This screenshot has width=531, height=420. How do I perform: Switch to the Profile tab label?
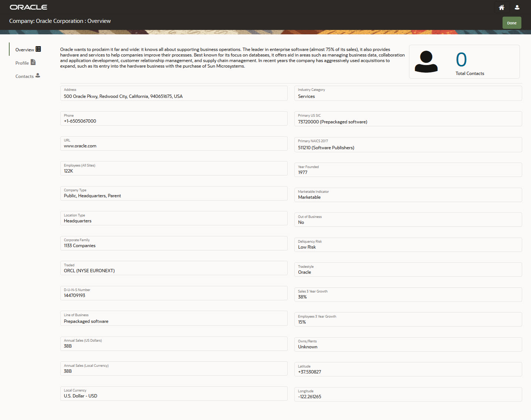22,63
